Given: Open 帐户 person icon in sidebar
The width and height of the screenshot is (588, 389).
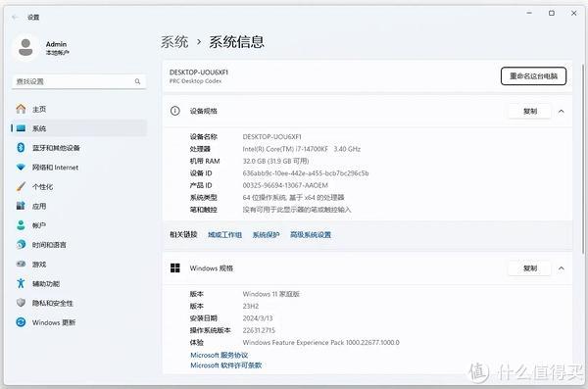Looking at the screenshot, I should pyautogui.click(x=21, y=225).
